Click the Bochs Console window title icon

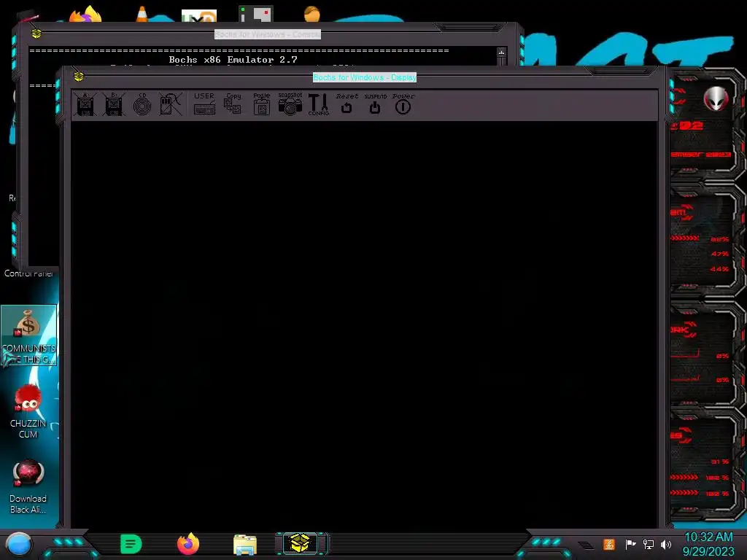tap(36, 34)
